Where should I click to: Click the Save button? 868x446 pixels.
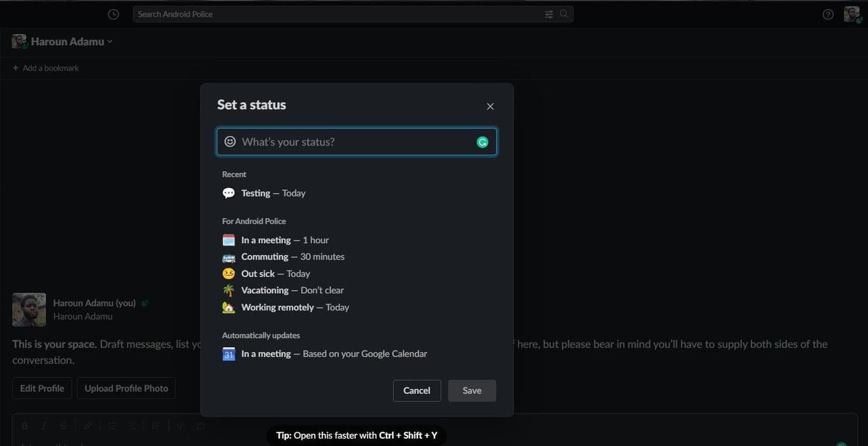[x=471, y=390]
